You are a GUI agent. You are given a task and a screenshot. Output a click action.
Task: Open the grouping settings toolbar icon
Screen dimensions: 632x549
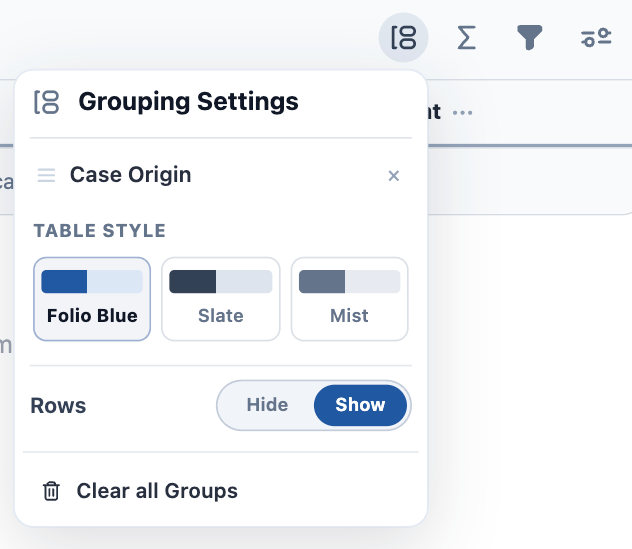pyautogui.click(x=403, y=37)
